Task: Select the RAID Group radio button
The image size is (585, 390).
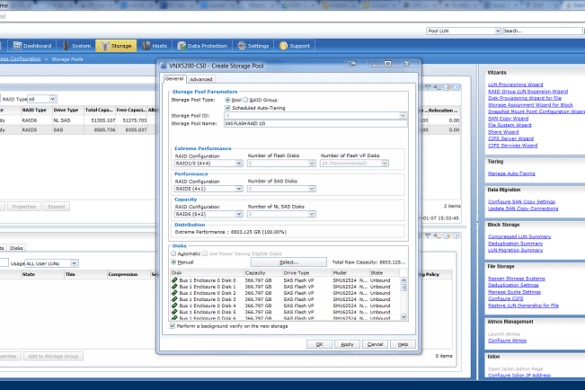Action: pyautogui.click(x=245, y=100)
